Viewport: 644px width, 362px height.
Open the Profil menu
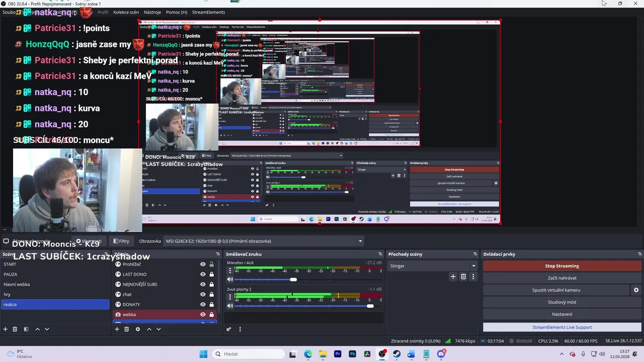tap(103, 12)
